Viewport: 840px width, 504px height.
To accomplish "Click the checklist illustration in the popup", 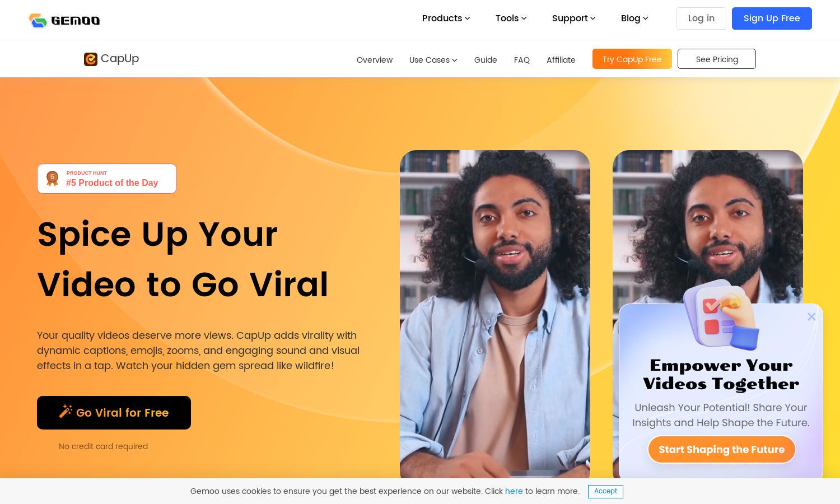I will 721,314.
